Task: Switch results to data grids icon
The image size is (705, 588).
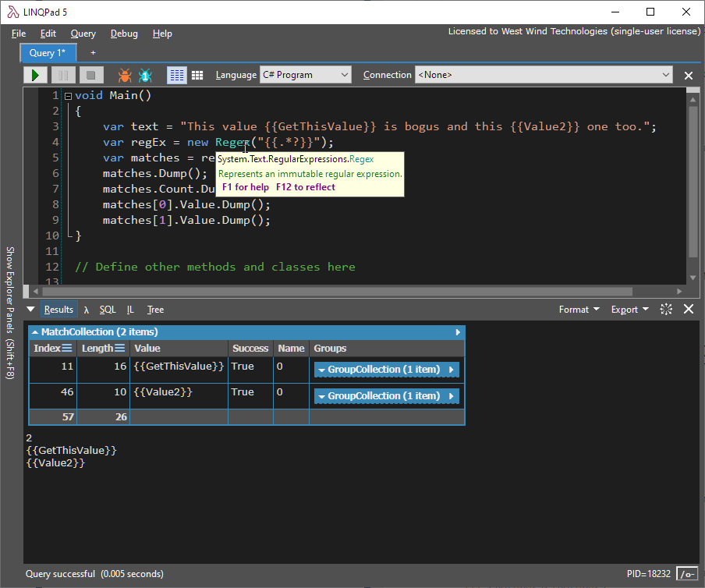Action: tap(197, 75)
